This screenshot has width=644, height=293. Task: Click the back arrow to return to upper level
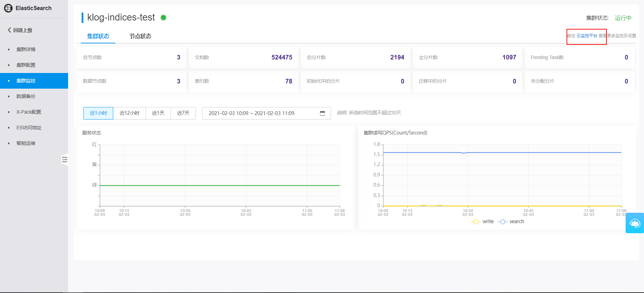(9, 30)
